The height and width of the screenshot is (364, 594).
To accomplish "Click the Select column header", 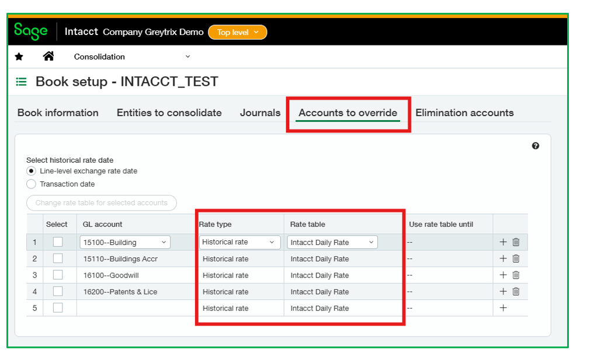I will point(57,225).
